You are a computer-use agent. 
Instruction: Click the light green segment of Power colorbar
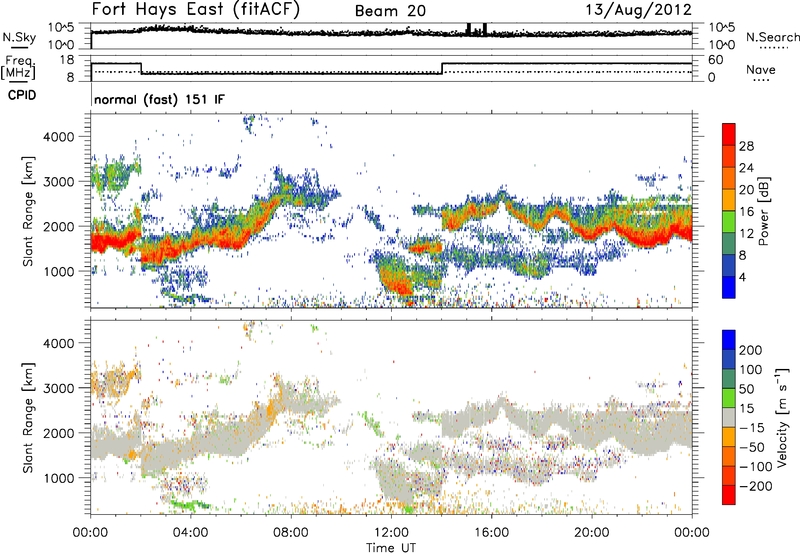pyautogui.click(x=729, y=222)
